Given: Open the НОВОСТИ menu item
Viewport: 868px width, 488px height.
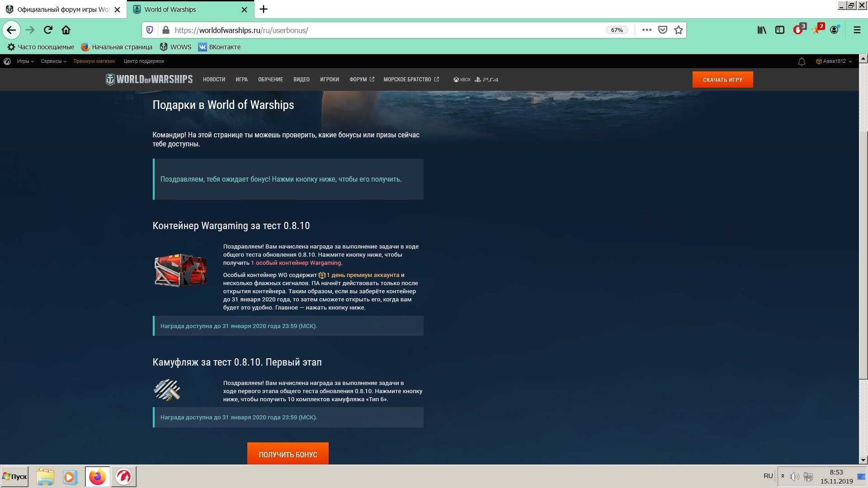Looking at the screenshot, I should [214, 80].
